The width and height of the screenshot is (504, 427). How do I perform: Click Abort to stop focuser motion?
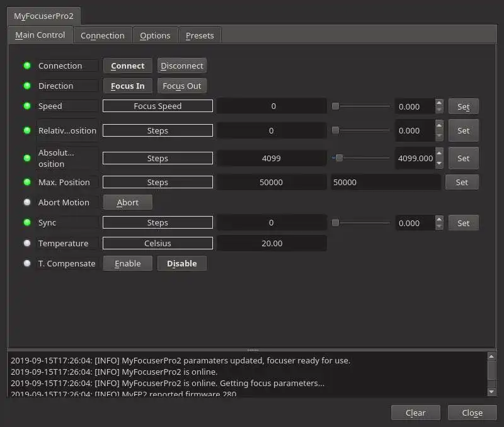(x=128, y=202)
